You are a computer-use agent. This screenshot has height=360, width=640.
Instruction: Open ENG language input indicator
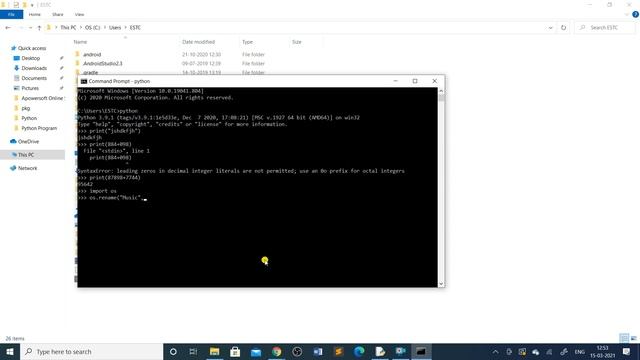579,351
